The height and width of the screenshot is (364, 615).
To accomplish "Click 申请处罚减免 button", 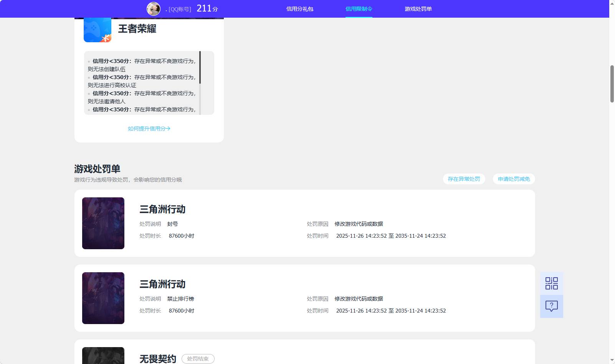I will point(514,179).
